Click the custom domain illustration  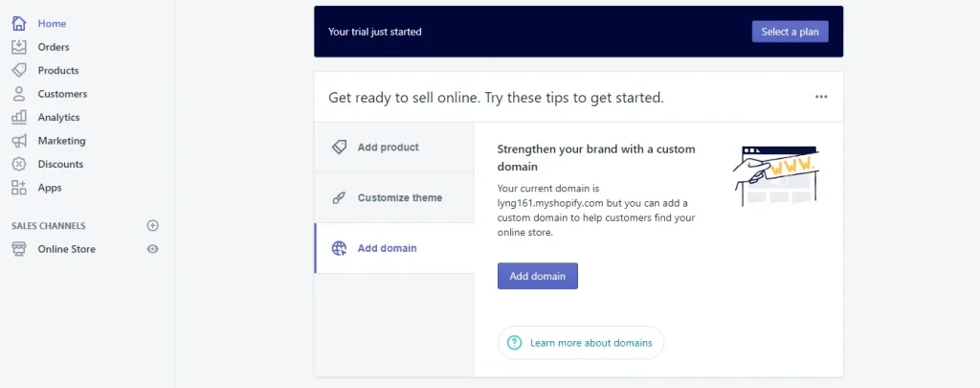tap(775, 174)
